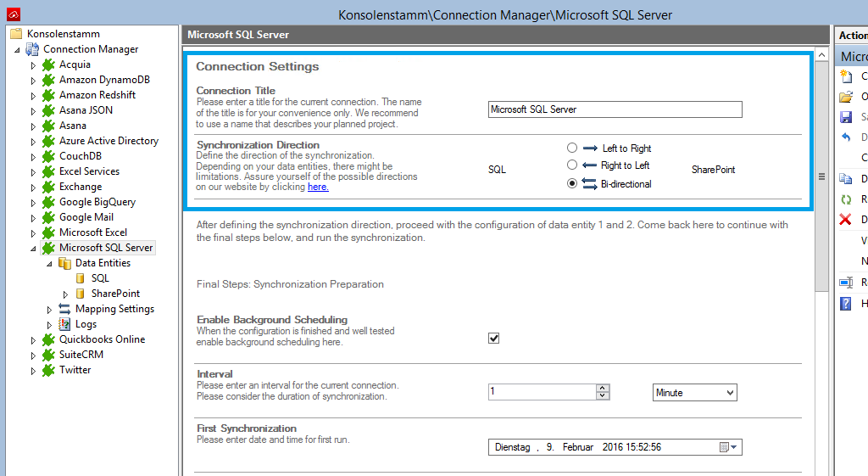Click the Acquia connection icon
Image resolution: width=868 pixels, height=476 pixels.
(48, 64)
